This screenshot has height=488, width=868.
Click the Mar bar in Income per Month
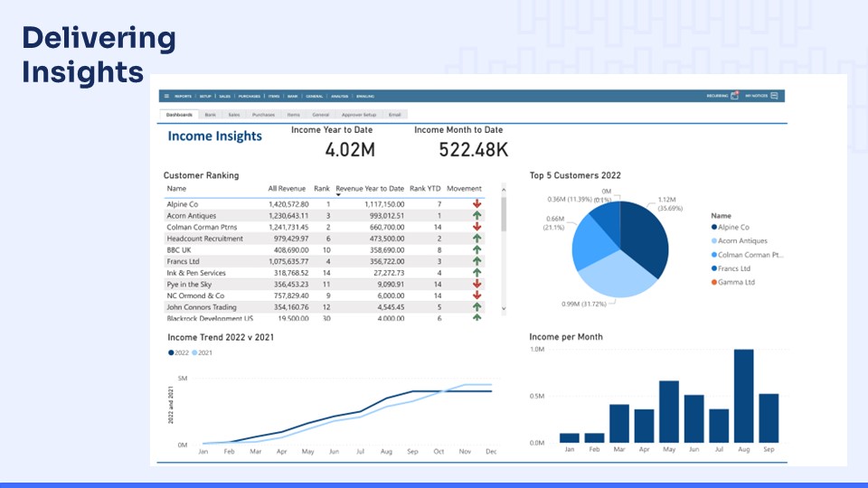[619, 423]
